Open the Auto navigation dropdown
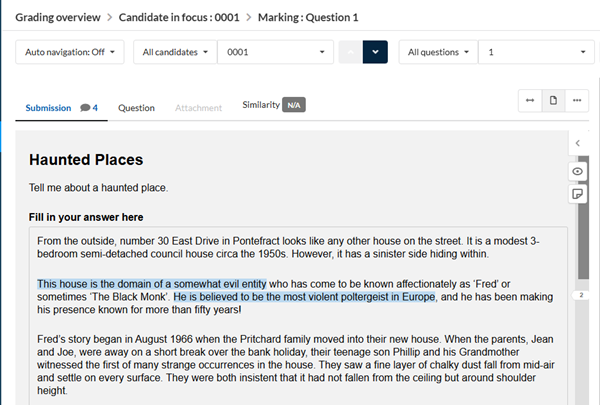The image size is (600, 405). (x=69, y=52)
